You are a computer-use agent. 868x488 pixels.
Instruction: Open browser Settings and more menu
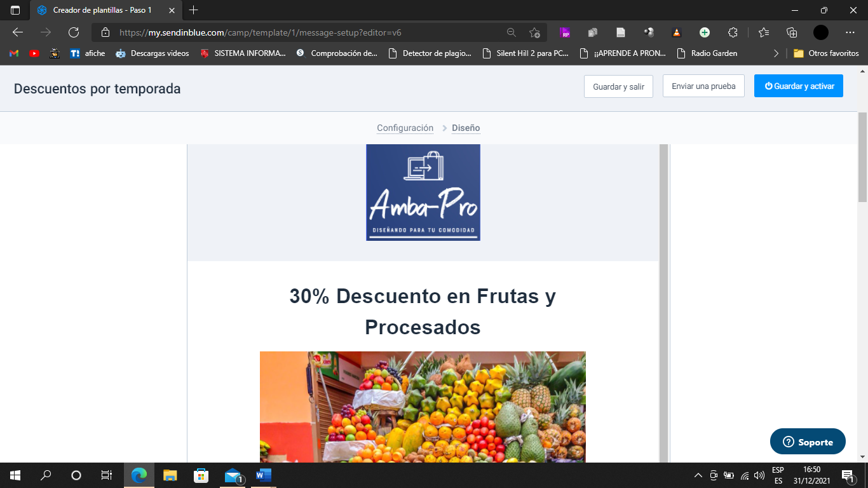click(850, 32)
